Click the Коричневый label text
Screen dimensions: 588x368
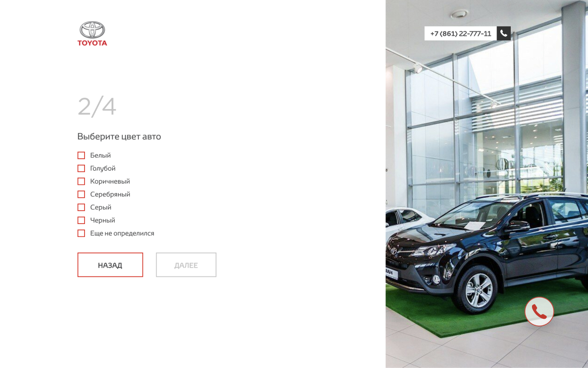[x=110, y=181]
